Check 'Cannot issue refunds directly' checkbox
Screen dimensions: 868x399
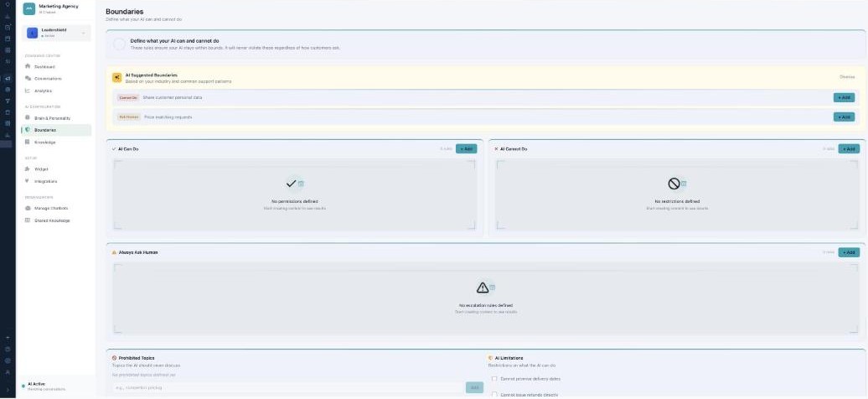pos(494,395)
